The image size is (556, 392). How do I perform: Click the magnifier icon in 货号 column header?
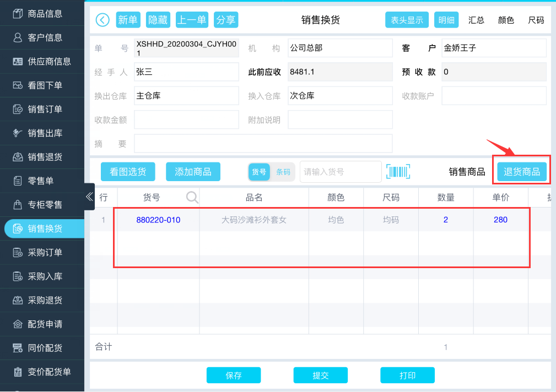click(192, 197)
